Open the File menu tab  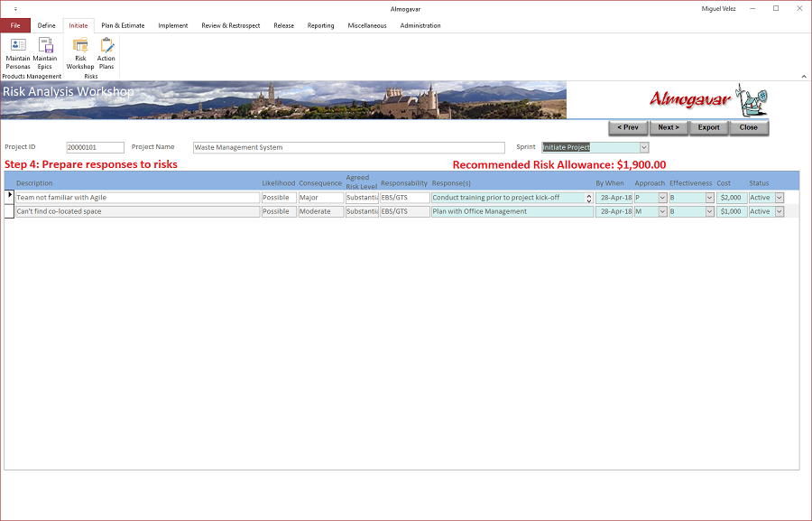(x=15, y=25)
